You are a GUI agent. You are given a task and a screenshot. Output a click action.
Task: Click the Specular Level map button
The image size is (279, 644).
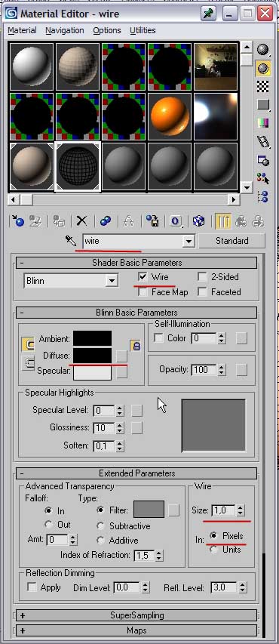coord(136,410)
